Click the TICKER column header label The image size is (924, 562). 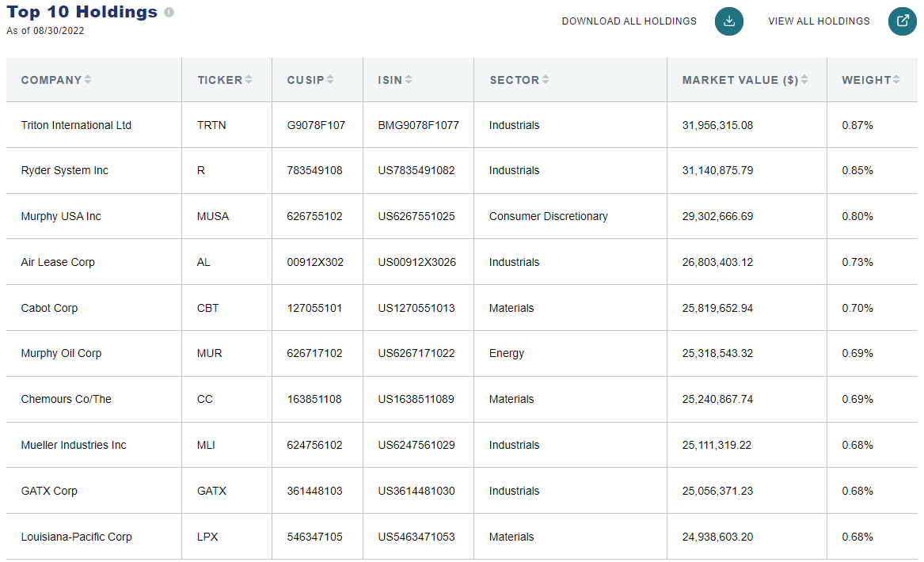pyautogui.click(x=220, y=80)
